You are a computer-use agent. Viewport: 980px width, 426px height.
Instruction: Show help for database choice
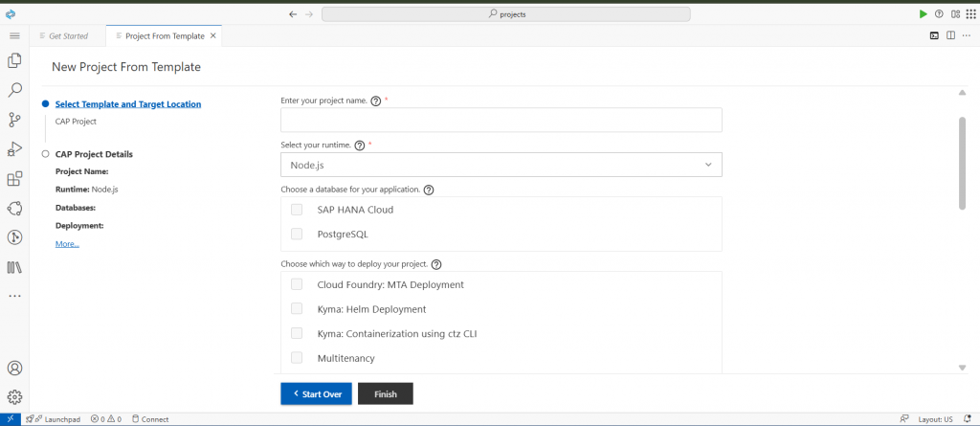(429, 190)
